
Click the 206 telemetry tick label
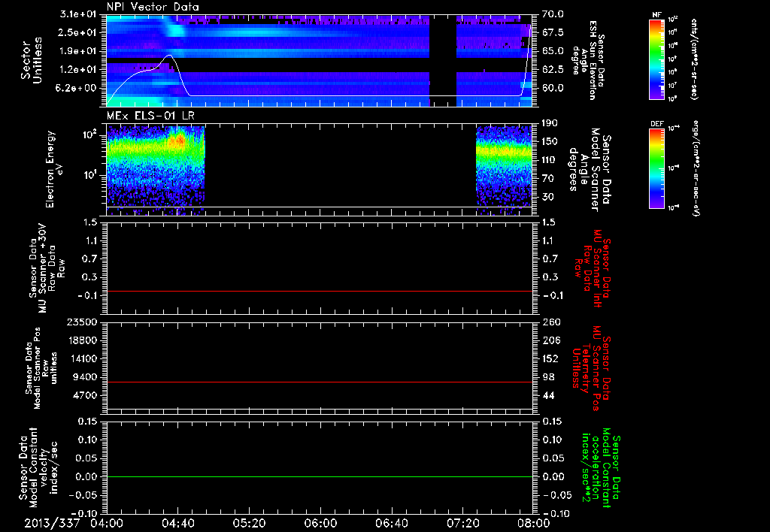550,340
